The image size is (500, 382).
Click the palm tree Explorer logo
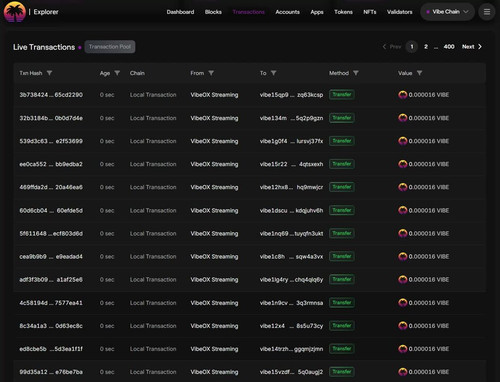pos(15,12)
